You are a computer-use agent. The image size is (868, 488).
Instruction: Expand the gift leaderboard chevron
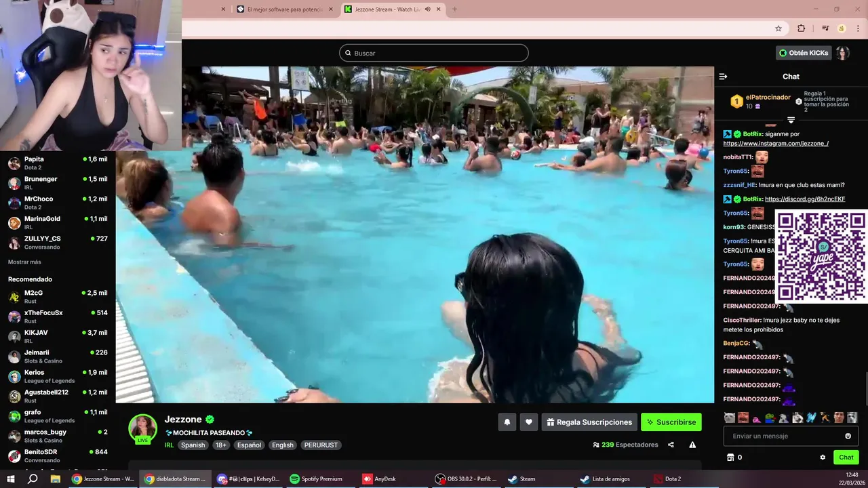pyautogui.click(x=791, y=120)
